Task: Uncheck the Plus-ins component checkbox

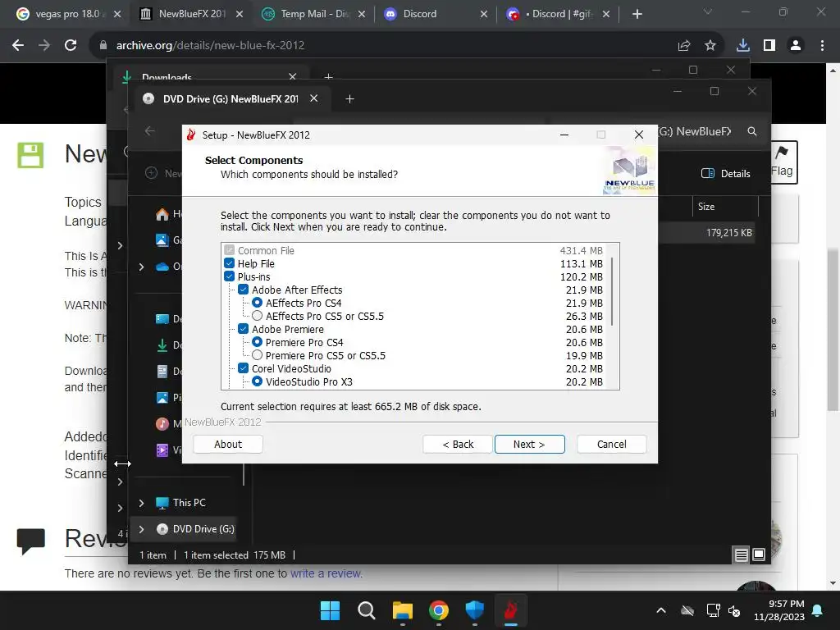Action: coord(230,276)
